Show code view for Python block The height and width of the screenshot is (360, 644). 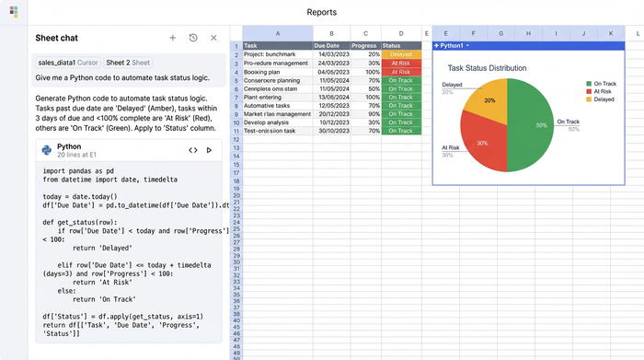[x=193, y=150]
